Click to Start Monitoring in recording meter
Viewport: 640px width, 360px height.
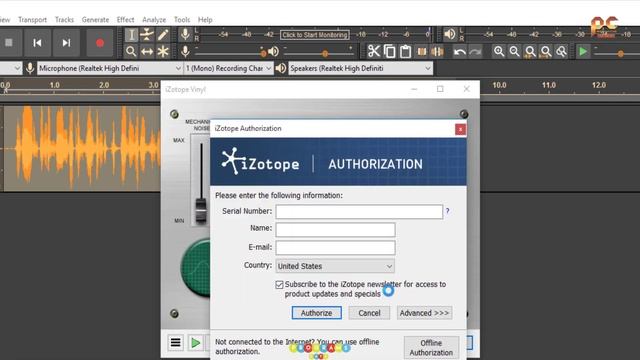314,35
